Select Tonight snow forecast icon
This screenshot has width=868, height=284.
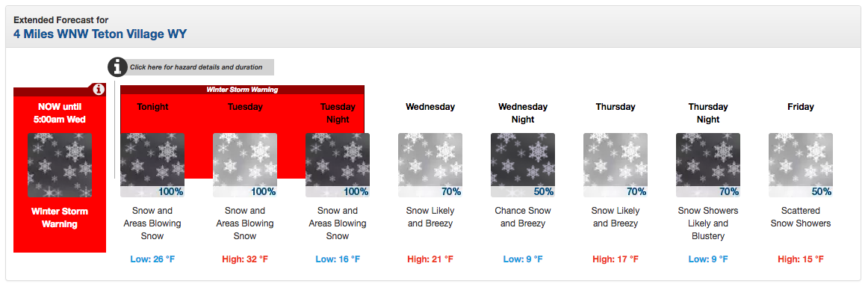152,165
